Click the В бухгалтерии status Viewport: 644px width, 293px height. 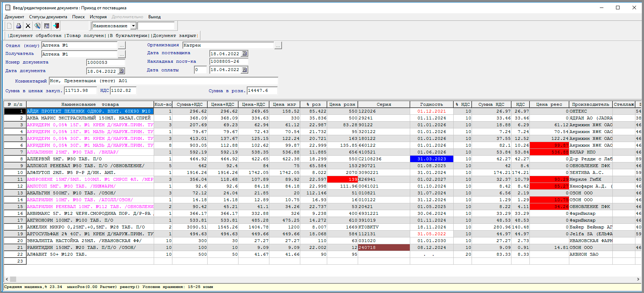pos(128,36)
